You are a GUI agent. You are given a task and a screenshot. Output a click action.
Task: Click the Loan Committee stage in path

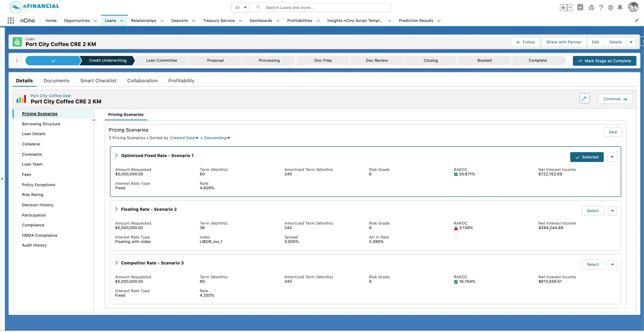[162, 60]
